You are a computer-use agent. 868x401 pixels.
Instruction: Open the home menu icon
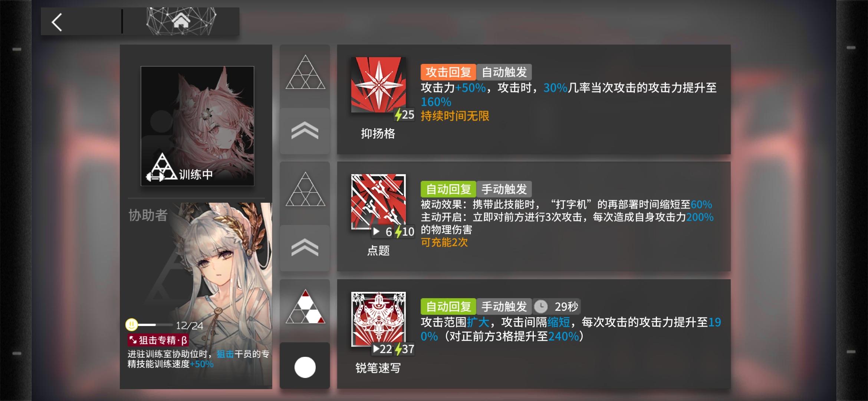click(181, 20)
